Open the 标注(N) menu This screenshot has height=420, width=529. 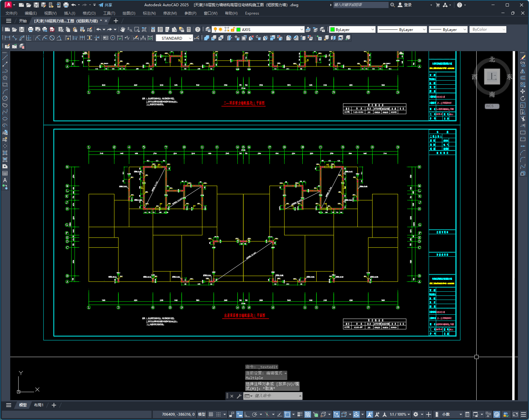click(x=149, y=13)
